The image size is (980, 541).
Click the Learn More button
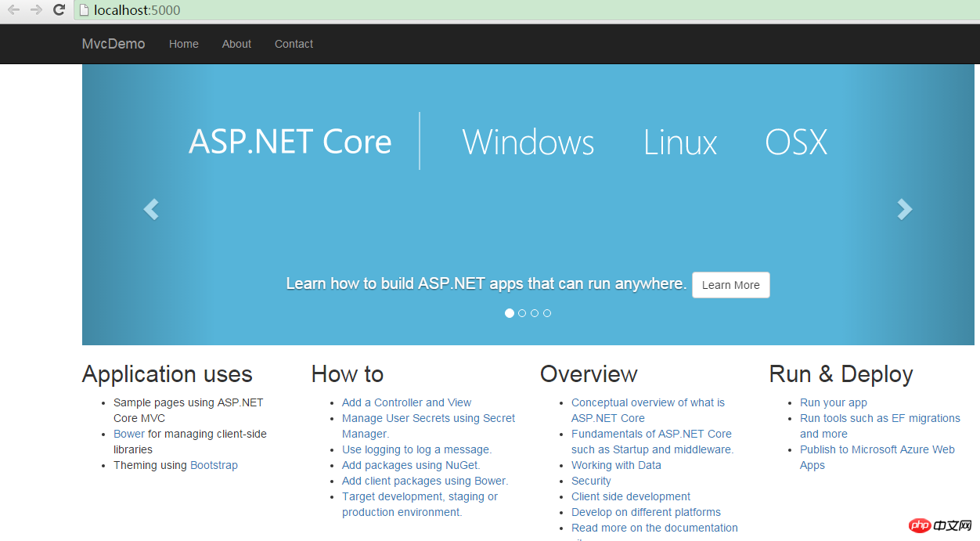coord(731,285)
